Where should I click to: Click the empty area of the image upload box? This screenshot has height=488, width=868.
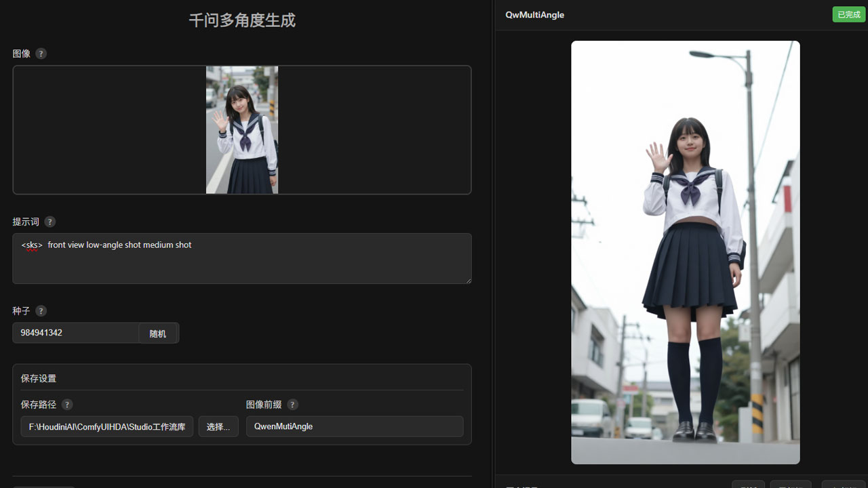click(x=108, y=130)
